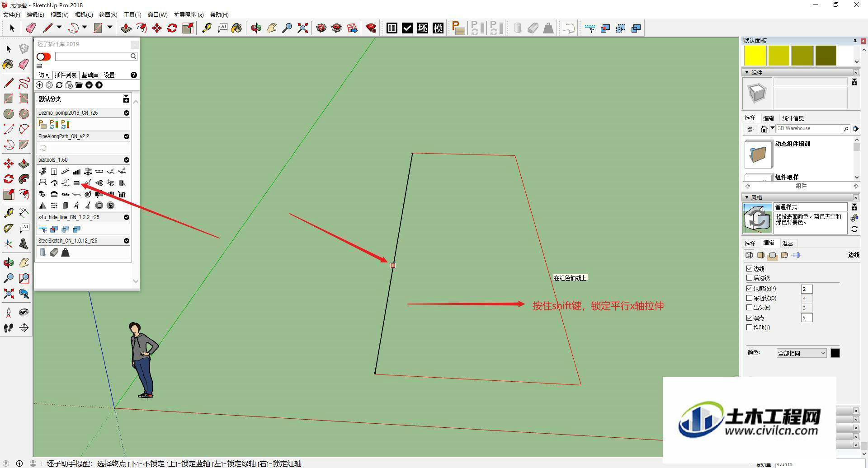Enable the 出头(E) checkbox
868x468 pixels.
coord(749,308)
